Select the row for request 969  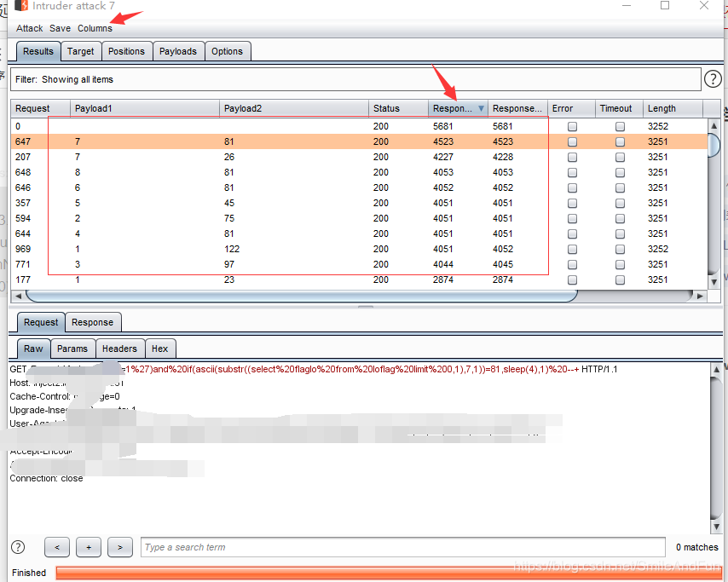pyautogui.click(x=359, y=249)
